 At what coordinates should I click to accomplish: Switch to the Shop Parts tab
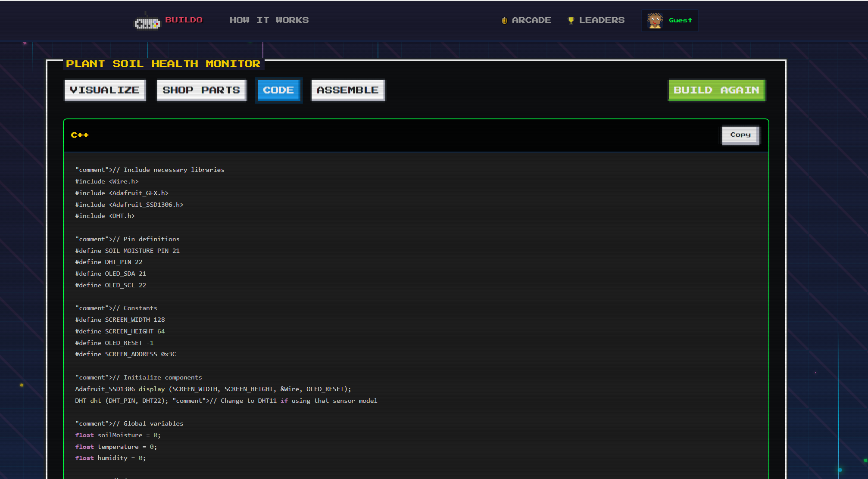pyautogui.click(x=201, y=90)
